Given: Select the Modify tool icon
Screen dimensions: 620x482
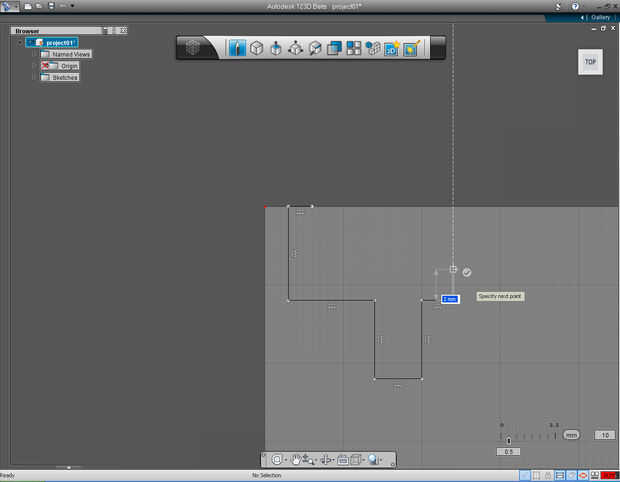Looking at the screenshot, I should click(x=295, y=48).
